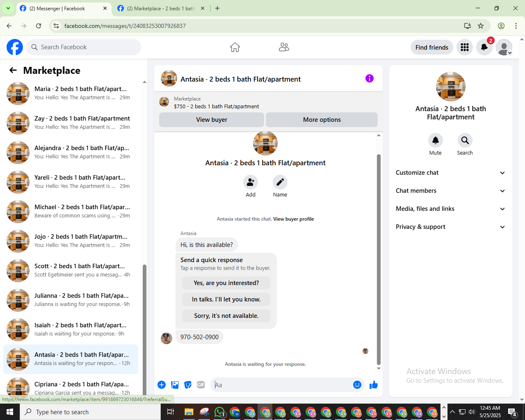
Task: Open the Friends icon in top navigation
Action: (x=284, y=47)
